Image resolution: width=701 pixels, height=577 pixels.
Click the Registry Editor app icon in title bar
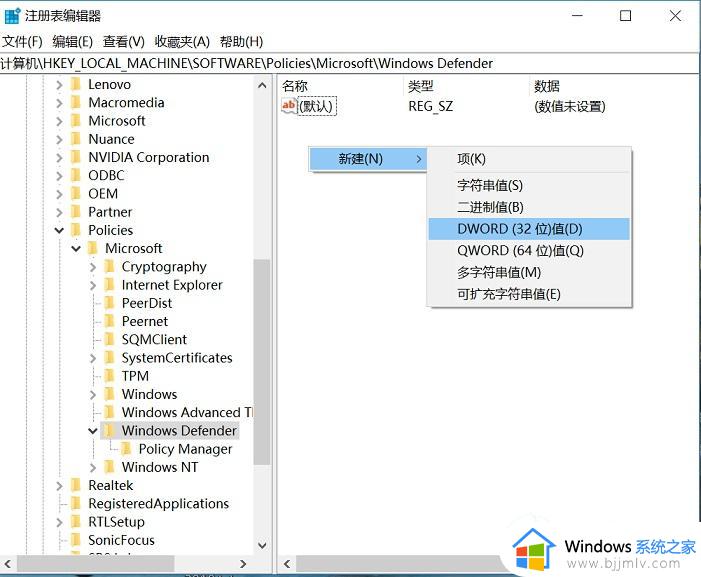pos(12,15)
